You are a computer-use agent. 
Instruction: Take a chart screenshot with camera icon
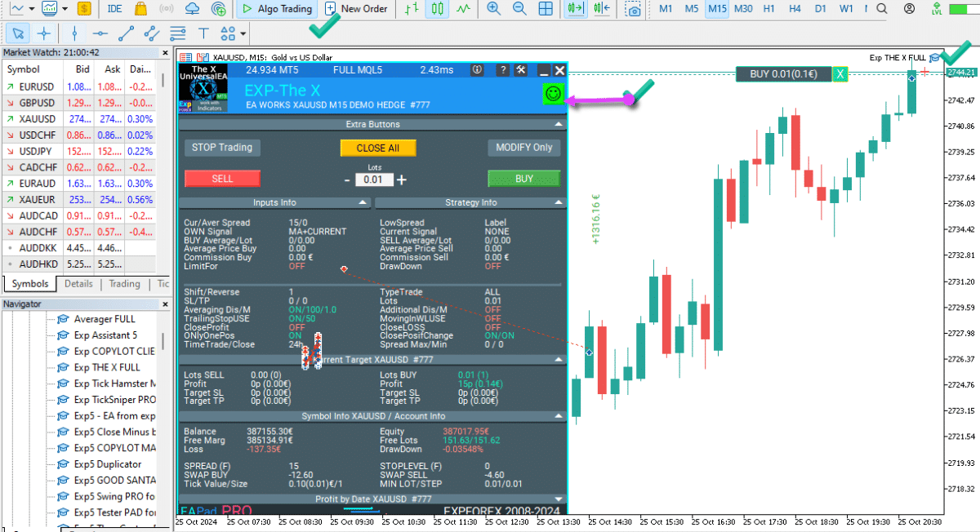pos(633,10)
